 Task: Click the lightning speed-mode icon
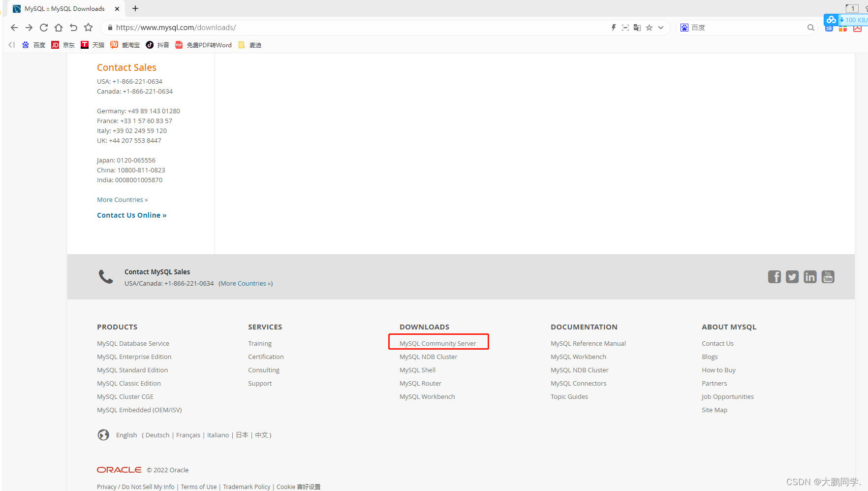(x=614, y=28)
